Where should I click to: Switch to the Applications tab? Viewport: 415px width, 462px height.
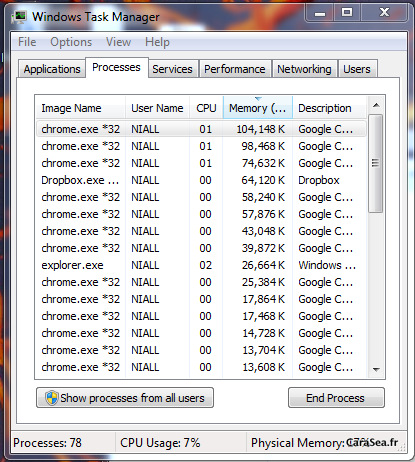52,69
